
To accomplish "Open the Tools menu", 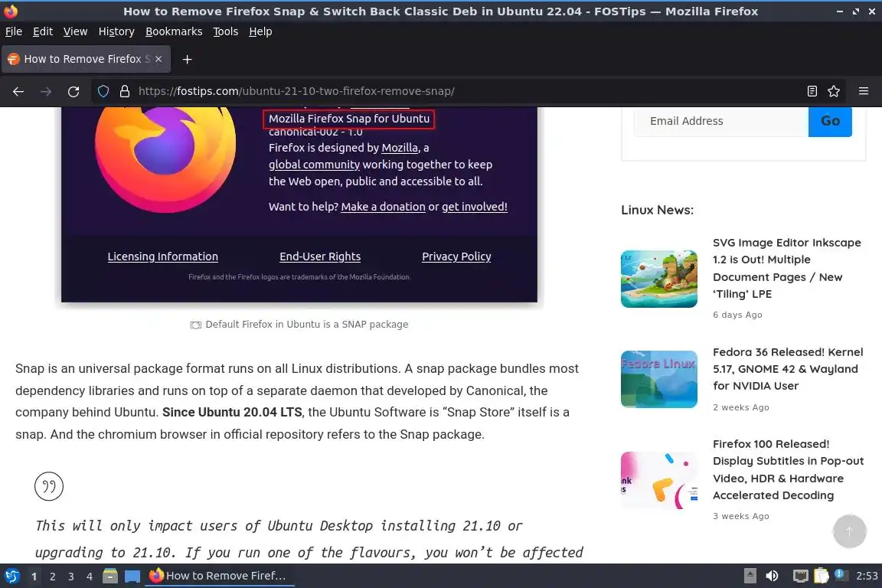I will 226,31.
